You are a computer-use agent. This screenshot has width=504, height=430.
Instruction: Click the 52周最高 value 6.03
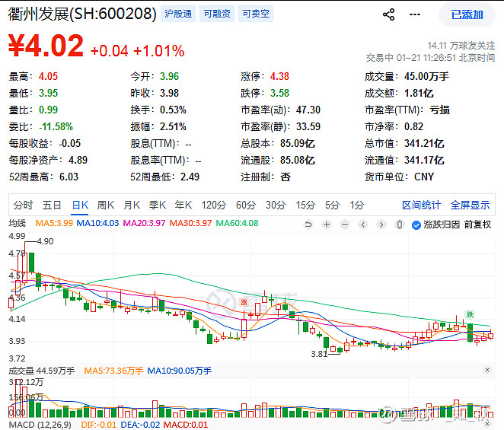tap(69, 177)
